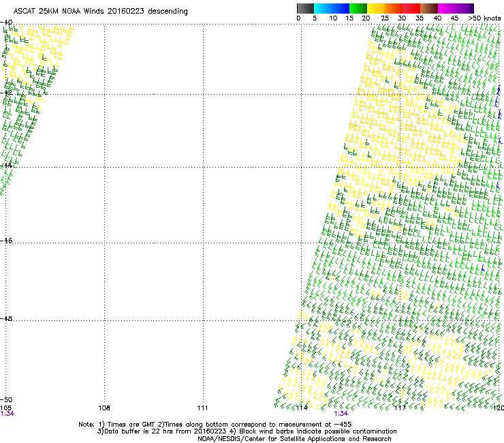Click the 108 longitude axis label

[104, 408]
